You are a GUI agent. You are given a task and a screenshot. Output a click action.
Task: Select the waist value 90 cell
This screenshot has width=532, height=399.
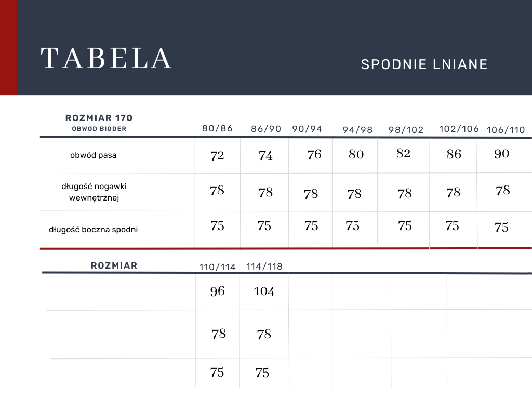(x=501, y=154)
